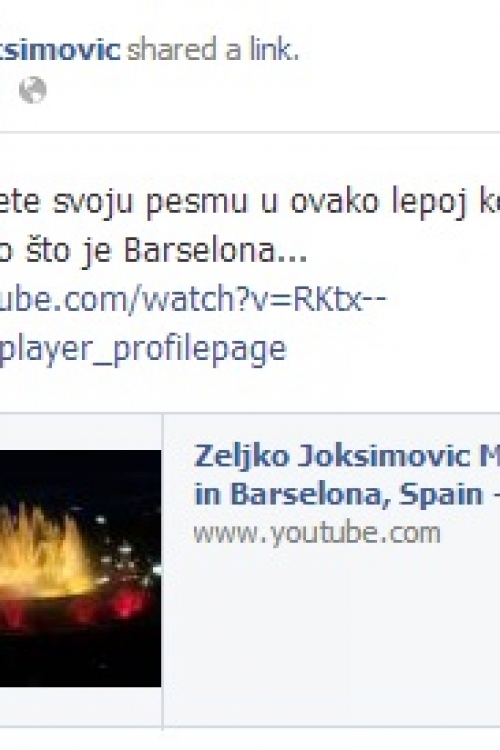Open the Barcelona fountain video thumbnail
This screenshot has height=750, width=500.
click(80, 568)
